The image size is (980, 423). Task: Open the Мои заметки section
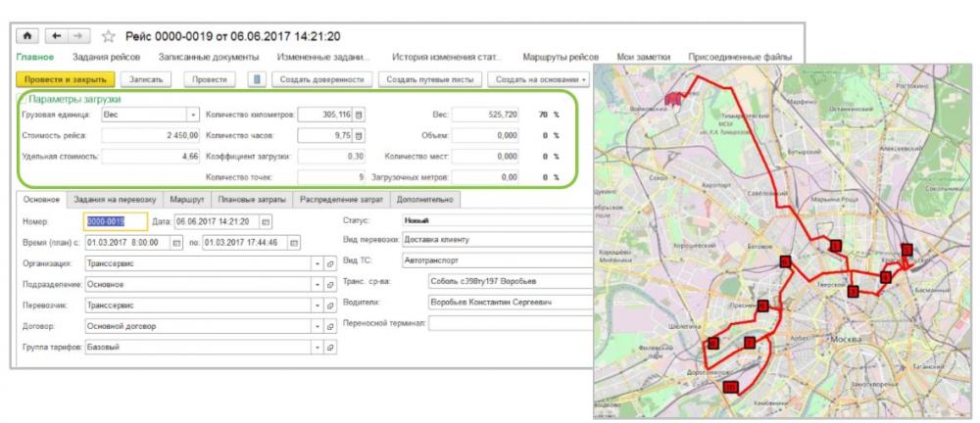643,57
